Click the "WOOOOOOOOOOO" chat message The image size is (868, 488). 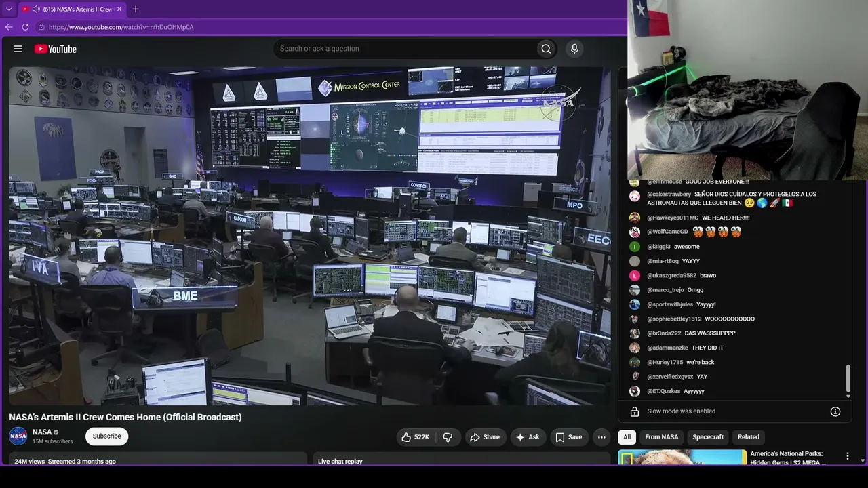(730, 319)
